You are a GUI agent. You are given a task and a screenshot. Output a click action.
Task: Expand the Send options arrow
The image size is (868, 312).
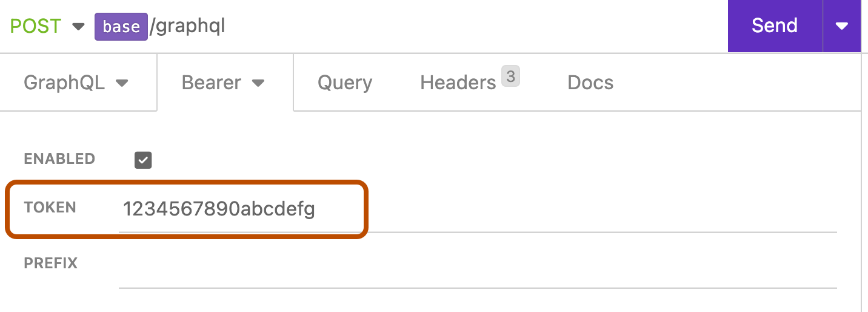tap(841, 26)
